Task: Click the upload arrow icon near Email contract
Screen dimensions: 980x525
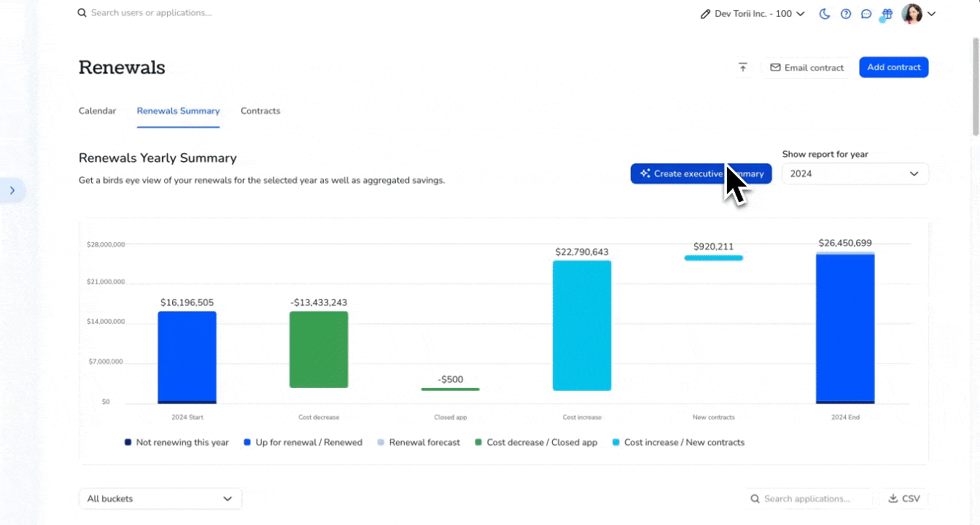Action: 742,67
